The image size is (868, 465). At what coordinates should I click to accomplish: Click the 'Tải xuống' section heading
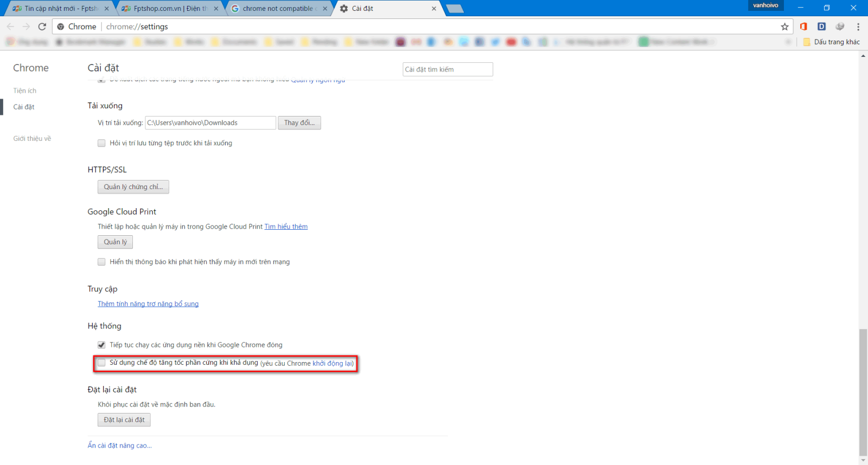105,106
